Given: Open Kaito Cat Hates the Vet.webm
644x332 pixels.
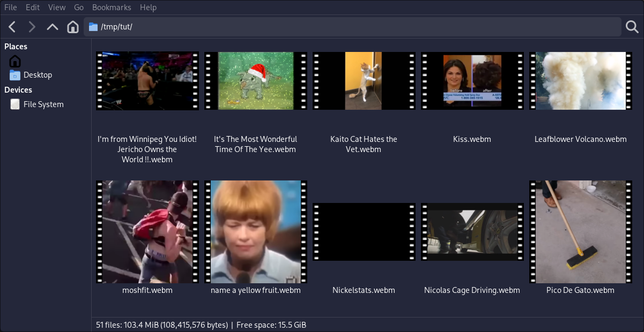Looking at the screenshot, I should 364,81.
